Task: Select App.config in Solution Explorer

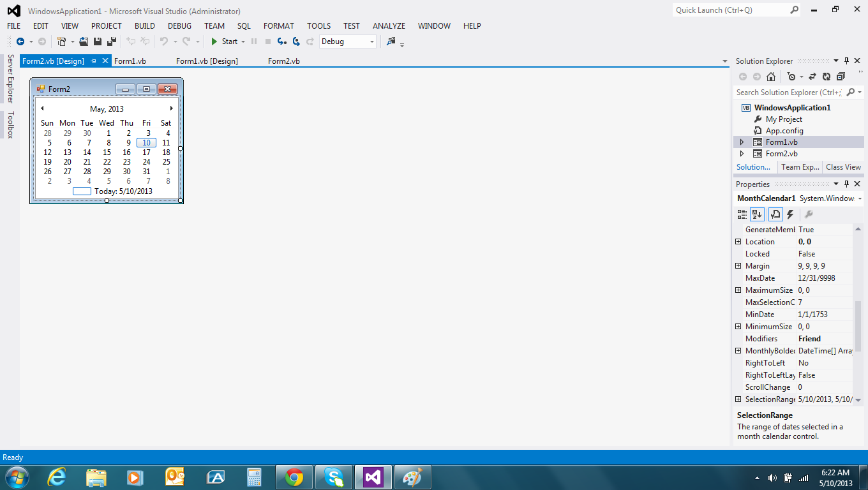Action: pos(784,131)
